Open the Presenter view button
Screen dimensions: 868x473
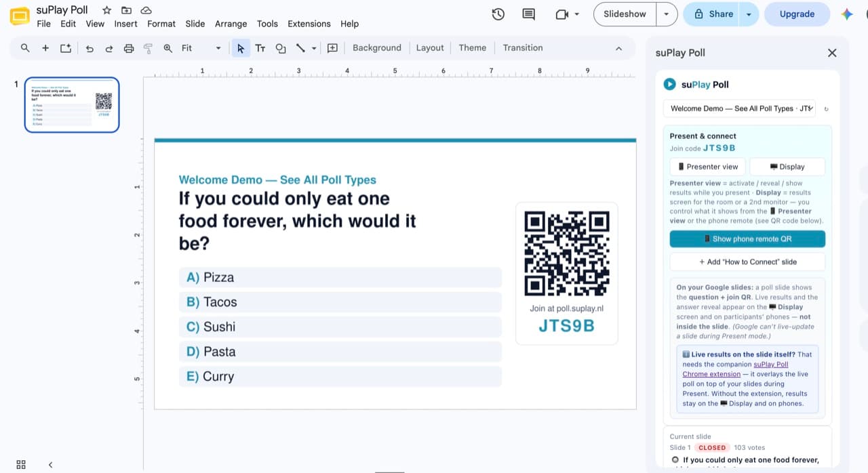coord(707,167)
